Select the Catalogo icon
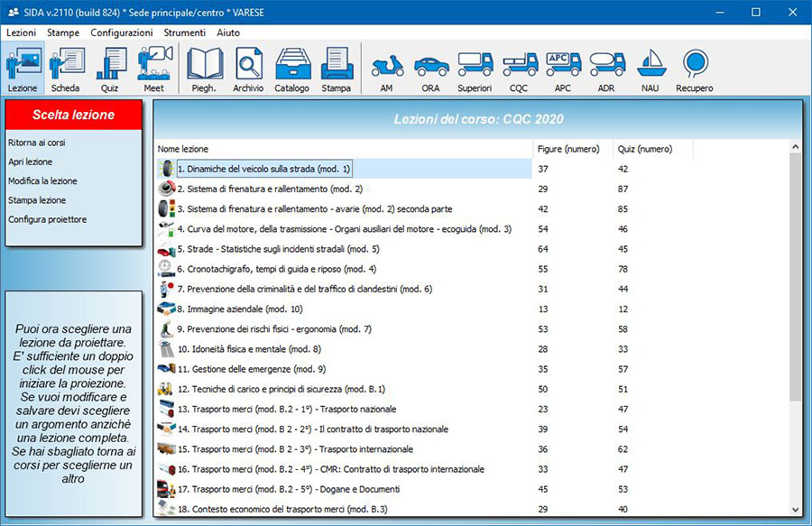This screenshot has width=812, height=526. 292,69
